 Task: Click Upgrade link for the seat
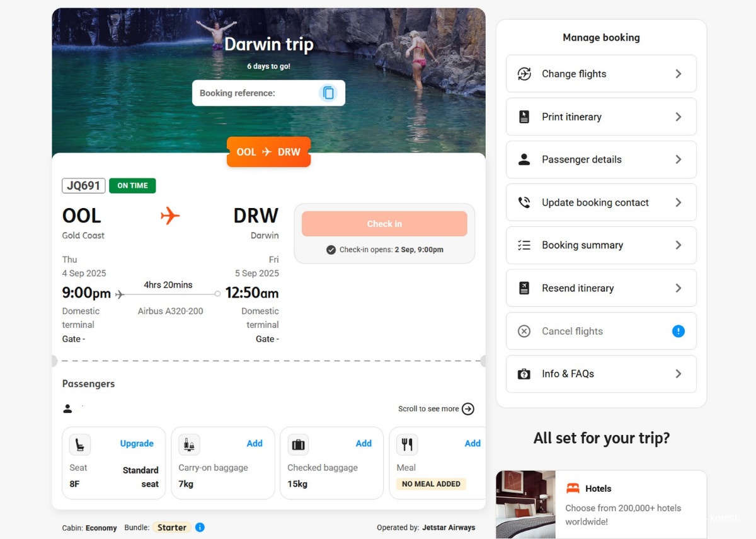(137, 443)
